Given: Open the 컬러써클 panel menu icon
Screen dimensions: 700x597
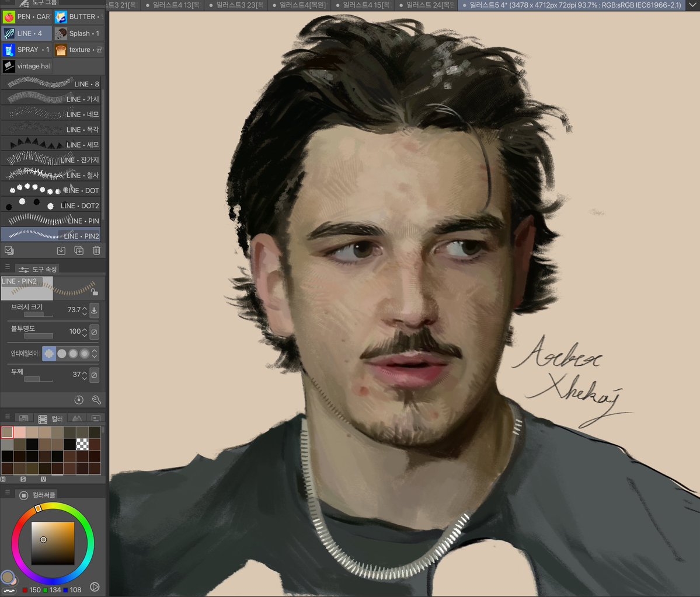Looking at the screenshot, I should coord(8,492).
